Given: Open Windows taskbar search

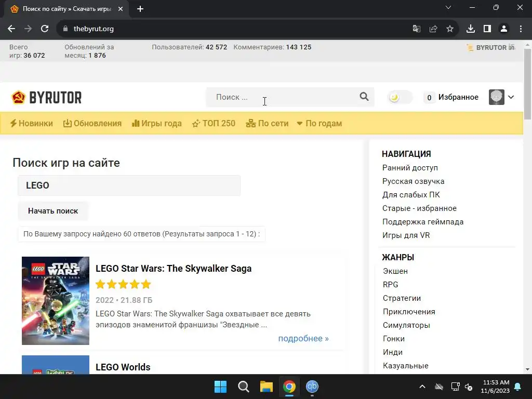Looking at the screenshot, I should (244, 387).
